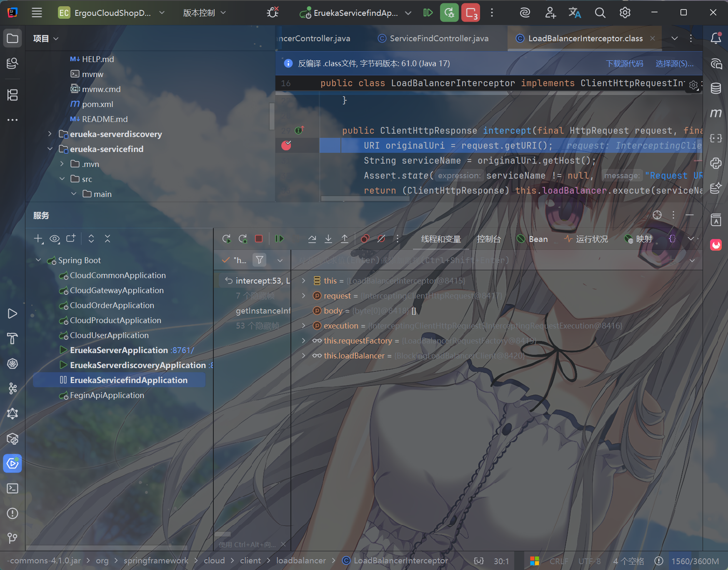Screen dimensions: 728x570
Task: Open the Run tool window
Action: click(13, 314)
